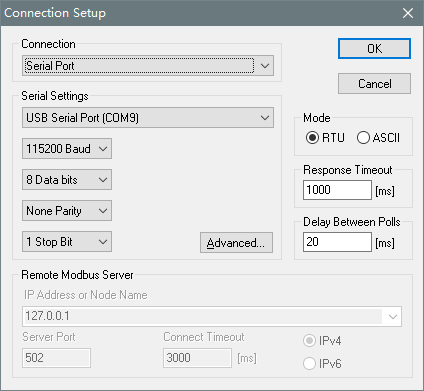The width and height of the screenshot is (424, 391).
Task: Select ASCII mode radio button
Action: (x=363, y=138)
